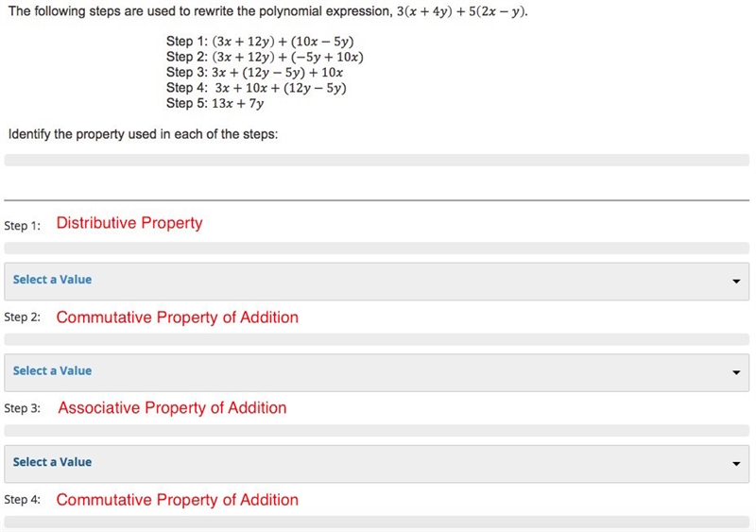Expand the dropdown arrow below Step 2

point(736,372)
